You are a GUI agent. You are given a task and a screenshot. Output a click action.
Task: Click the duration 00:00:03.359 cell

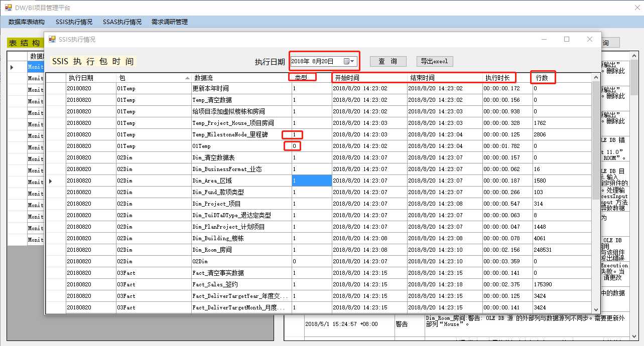coord(507,261)
